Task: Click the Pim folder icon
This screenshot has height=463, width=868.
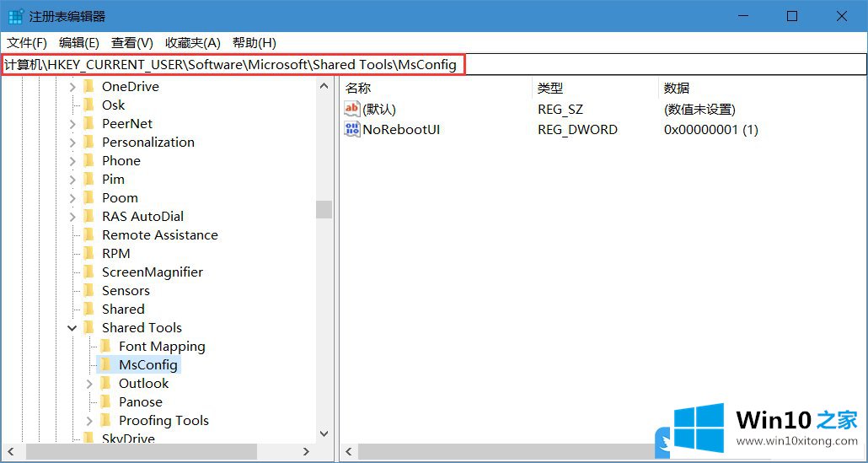Action: click(88, 180)
